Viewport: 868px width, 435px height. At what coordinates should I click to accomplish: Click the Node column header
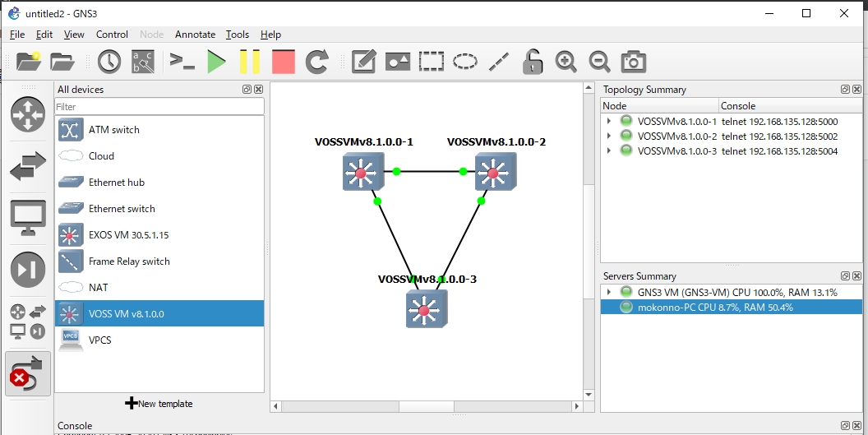click(x=660, y=105)
